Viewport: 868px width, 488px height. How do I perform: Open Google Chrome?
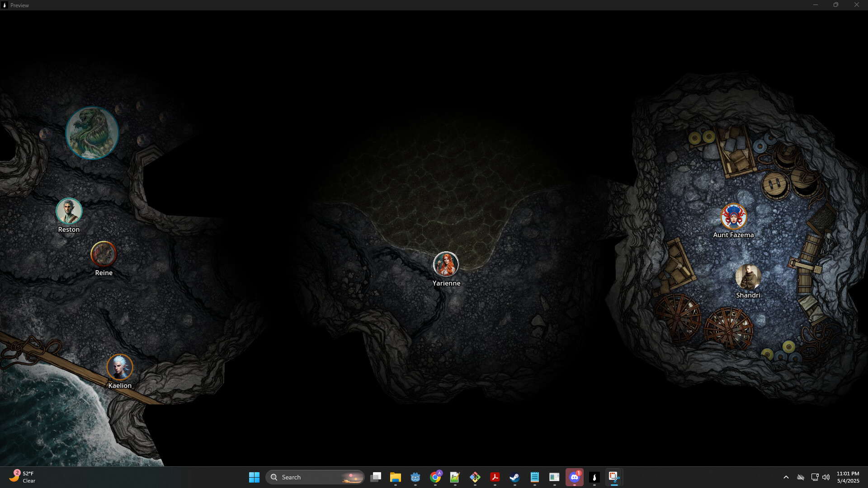click(x=435, y=477)
